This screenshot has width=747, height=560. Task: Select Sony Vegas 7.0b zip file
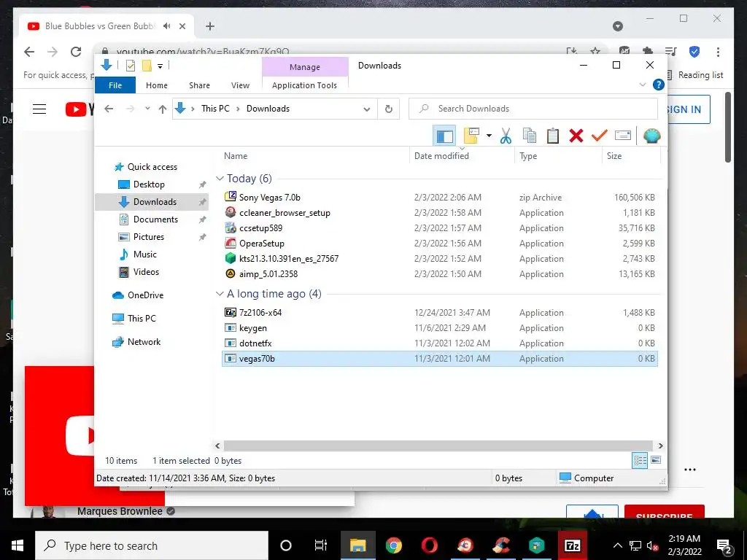point(440,197)
